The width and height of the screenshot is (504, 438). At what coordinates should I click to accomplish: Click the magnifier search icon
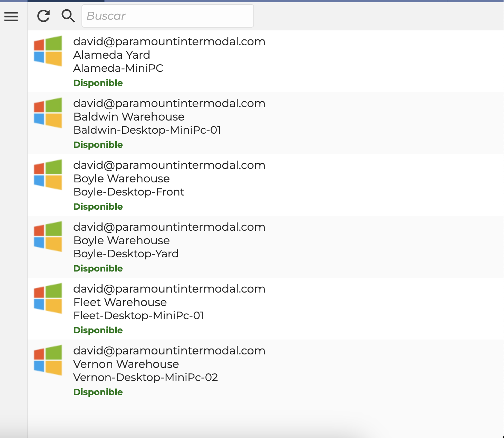coord(68,16)
